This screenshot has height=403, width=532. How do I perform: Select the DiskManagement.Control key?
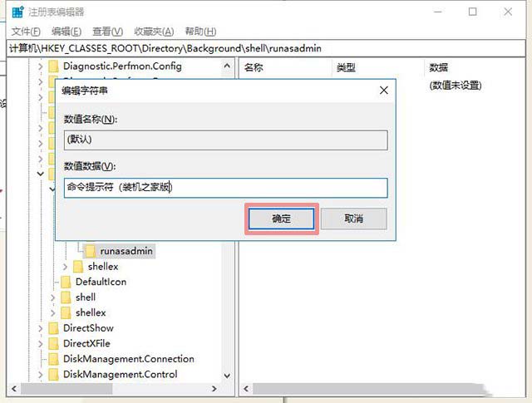pyautogui.click(x=121, y=375)
